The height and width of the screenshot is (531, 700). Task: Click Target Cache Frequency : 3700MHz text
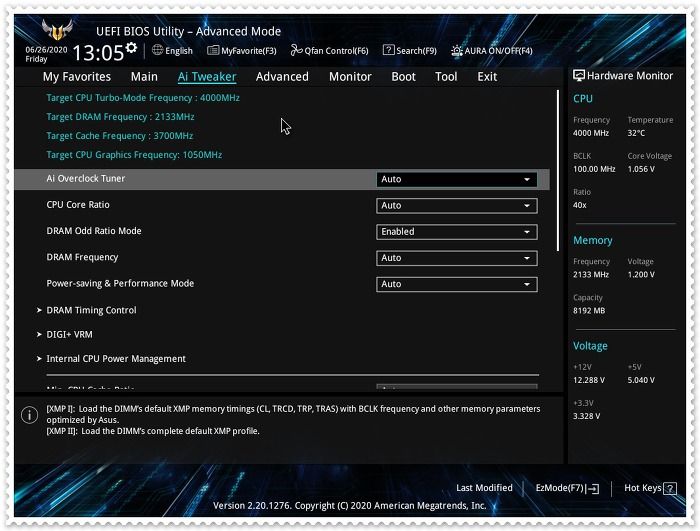coord(120,136)
